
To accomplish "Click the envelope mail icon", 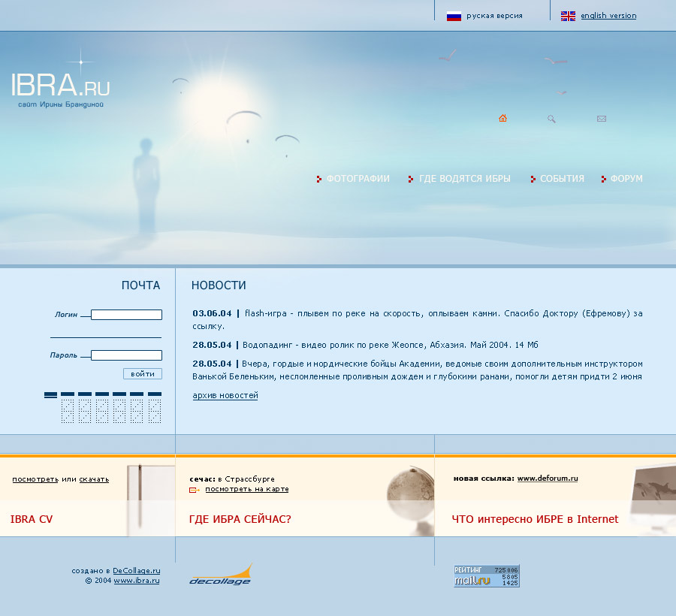I will (x=602, y=119).
